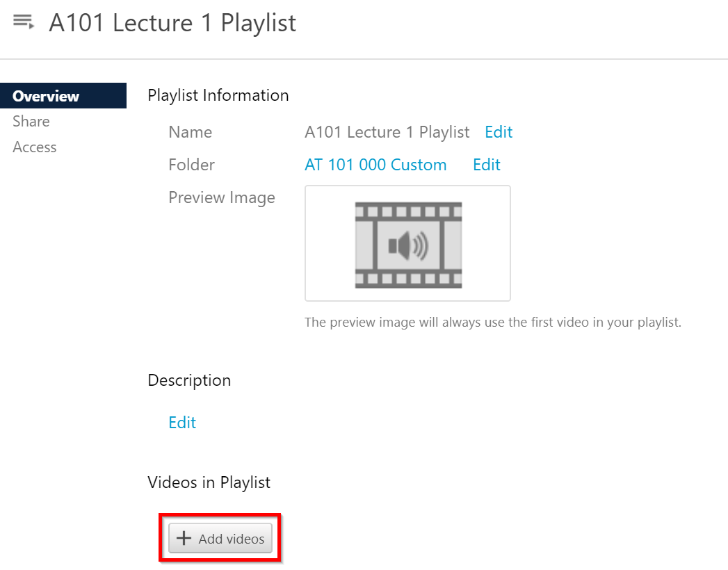This screenshot has height=570, width=728.
Task: Click the plus icon on Add videos
Action: (x=184, y=539)
